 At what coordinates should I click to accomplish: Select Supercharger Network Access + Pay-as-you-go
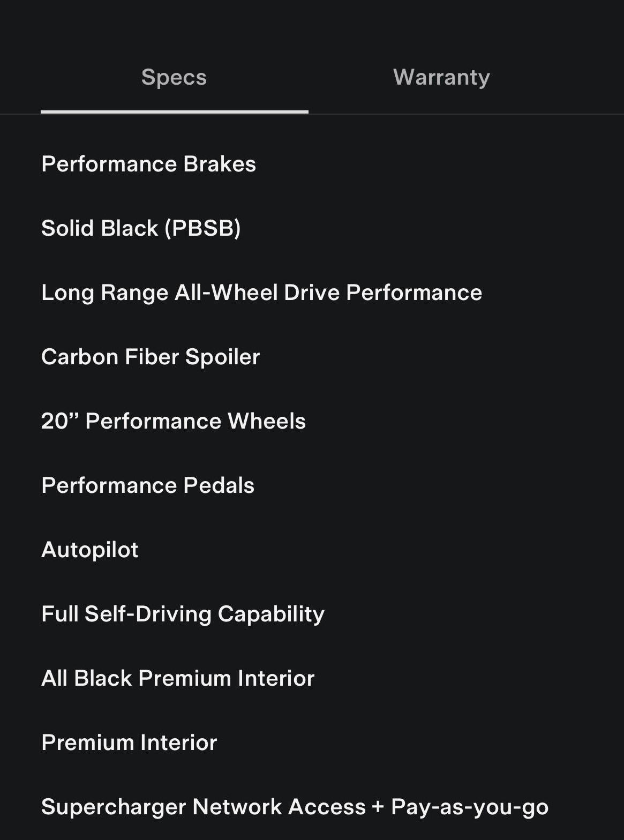[295, 807]
